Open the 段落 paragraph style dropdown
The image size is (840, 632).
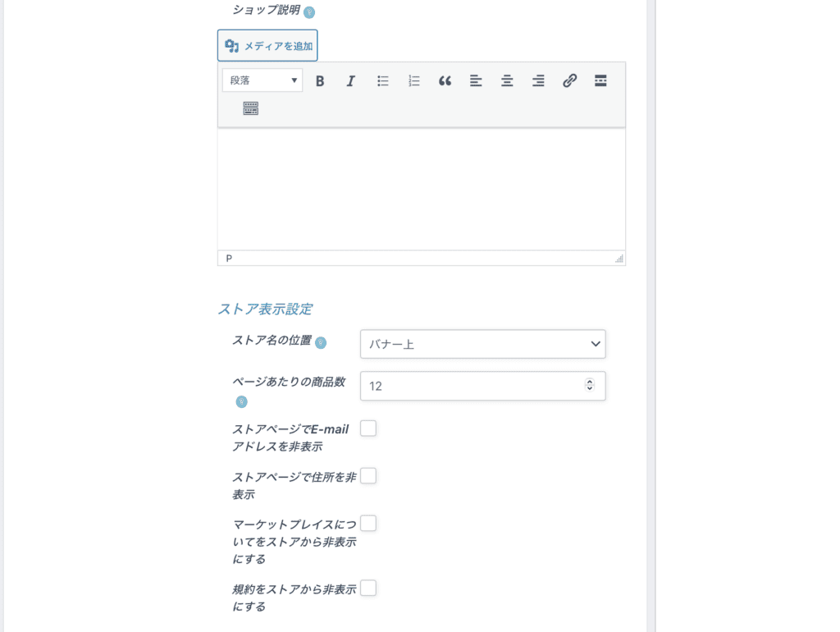pos(262,80)
